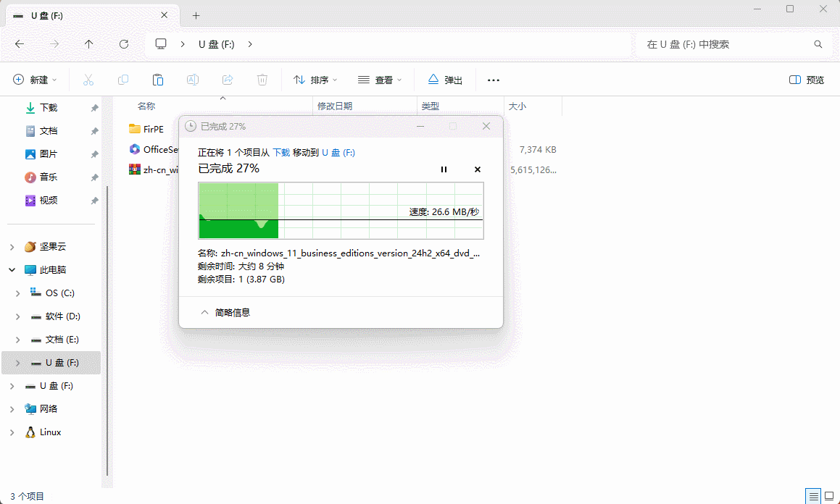Navigate back to previous folder
The height and width of the screenshot is (504, 840).
click(20, 44)
